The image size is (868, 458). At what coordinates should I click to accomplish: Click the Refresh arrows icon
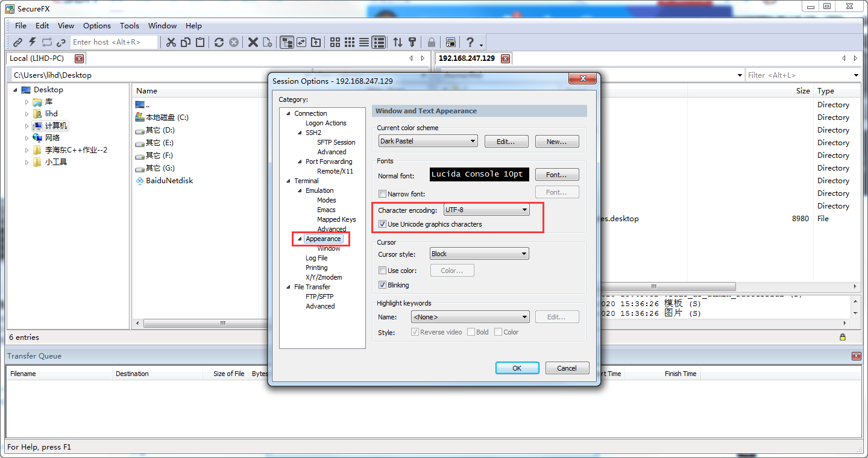pos(219,42)
